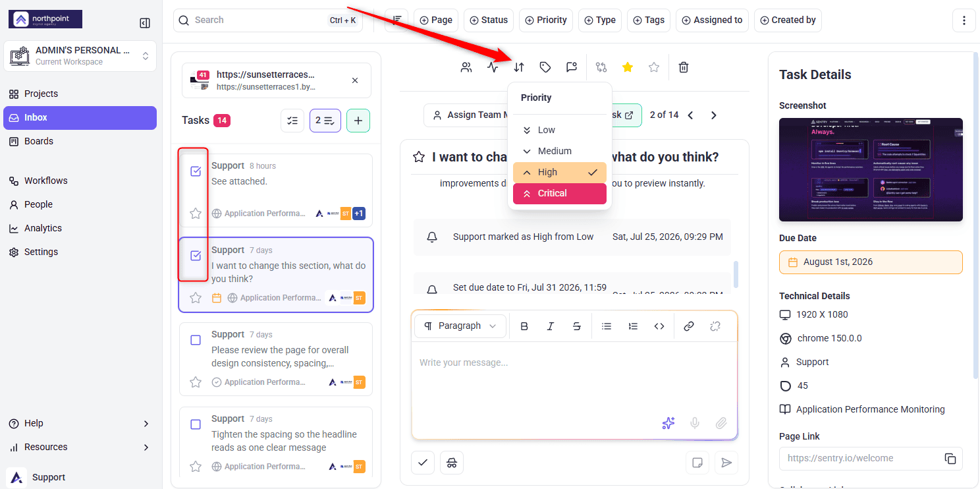The image size is (980, 489).
Task: Insert a code block
Action: coord(659,326)
